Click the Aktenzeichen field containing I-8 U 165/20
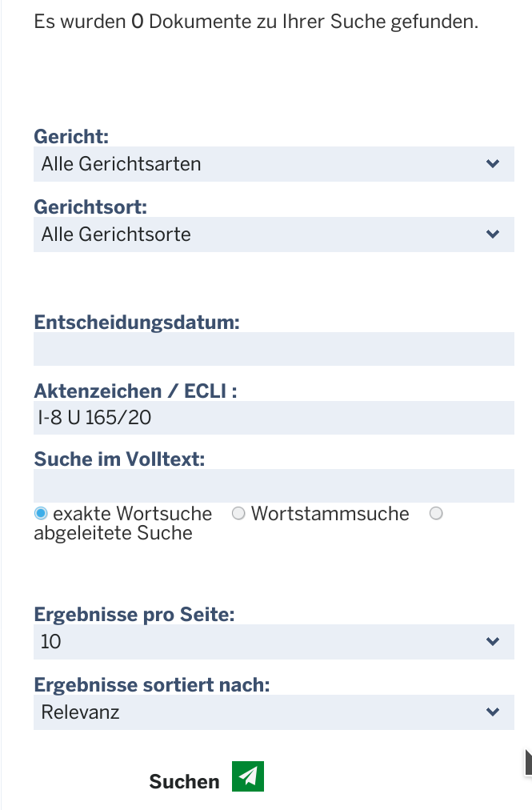The image size is (532, 810). [274, 417]
